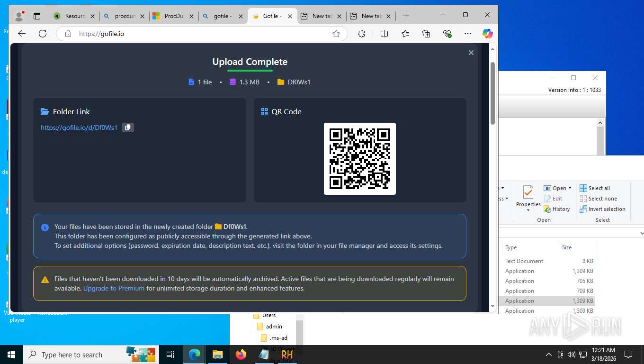Click Properties in the Explorer ribbon
Viewport: 644px width, 364px height.
[528, 198]
